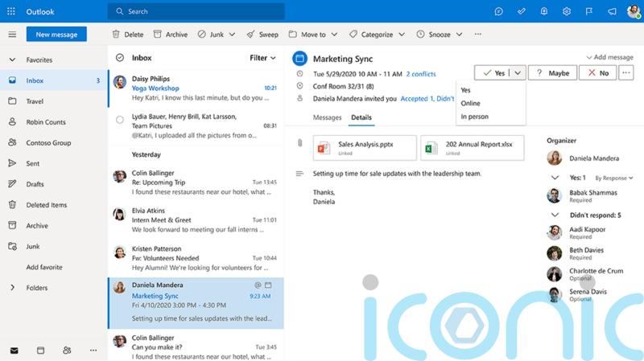This screenshot has width=644, height=361.
Task: Click more options ellipsis beside No button
Action: pyautogui.click(x=626, y=72)
